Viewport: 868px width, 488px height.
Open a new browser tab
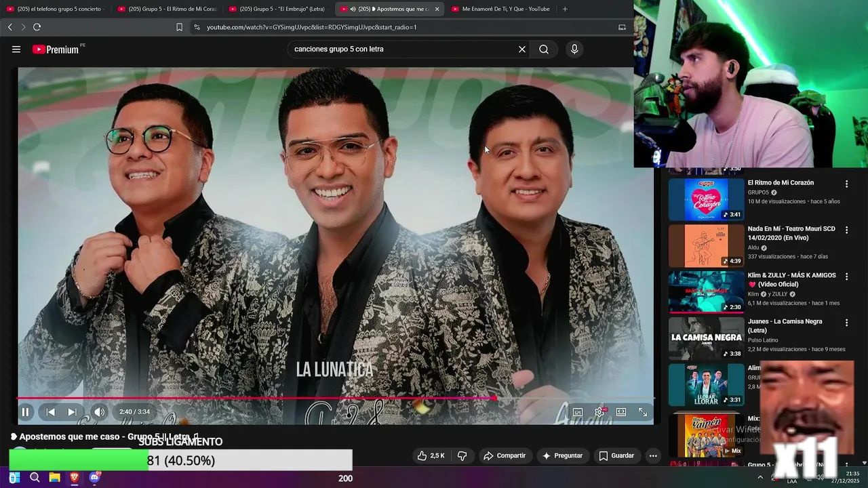point(565,9)
